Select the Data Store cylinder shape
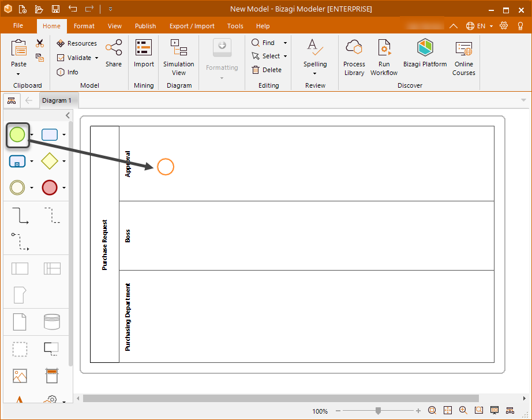The image size is (532, 420). click(52, 321)
